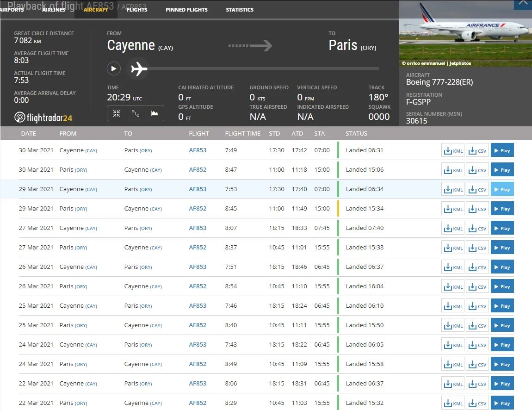Download CSV for flight landed 15:38
Screen dimensions: 532x410
coord(477,248)
